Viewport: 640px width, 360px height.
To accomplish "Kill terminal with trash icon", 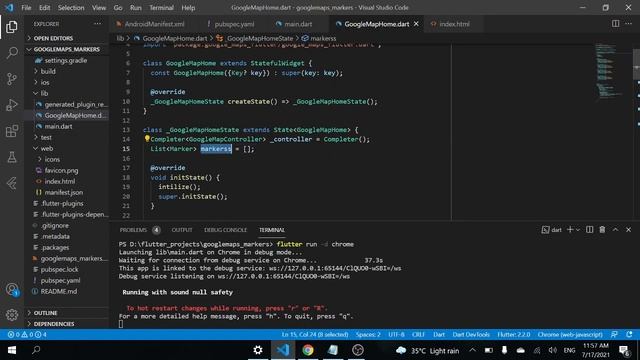I will point(602,230).
